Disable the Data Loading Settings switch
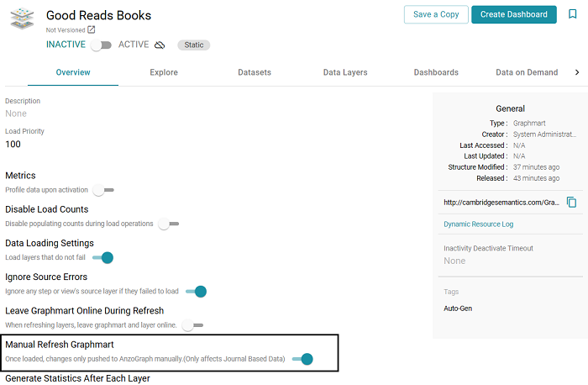 (102, 257)
